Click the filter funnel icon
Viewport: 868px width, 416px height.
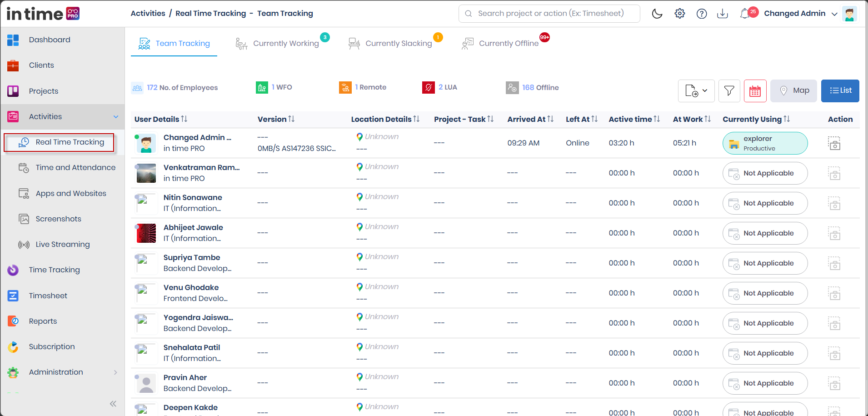click(x=729, y=91)
